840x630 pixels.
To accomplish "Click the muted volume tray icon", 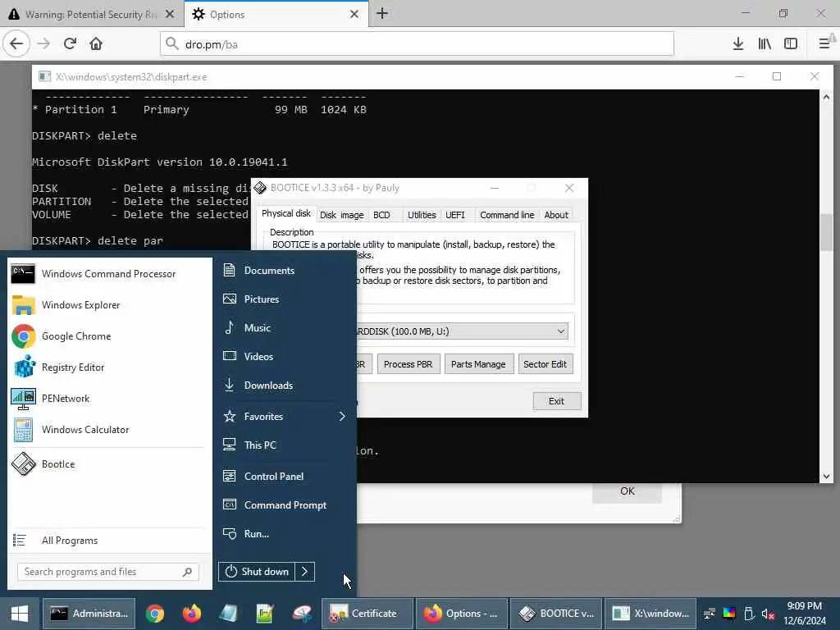I will 768,614.
